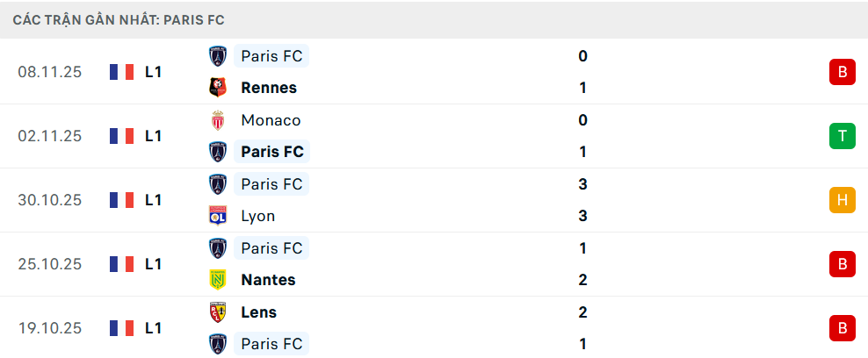Click French flag in 19.10.25 match row
Viewport: 868px width, 358px height.
tap(121, 328)
